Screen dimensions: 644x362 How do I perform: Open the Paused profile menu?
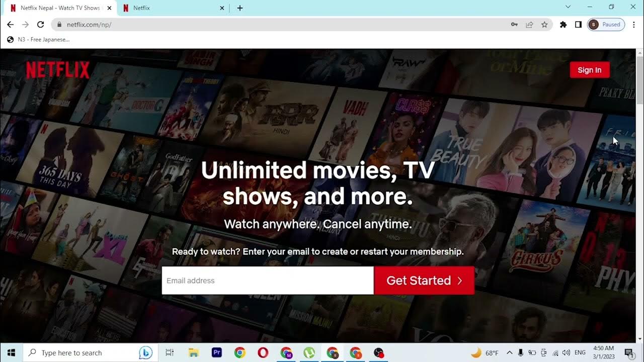tap(606, 25)
